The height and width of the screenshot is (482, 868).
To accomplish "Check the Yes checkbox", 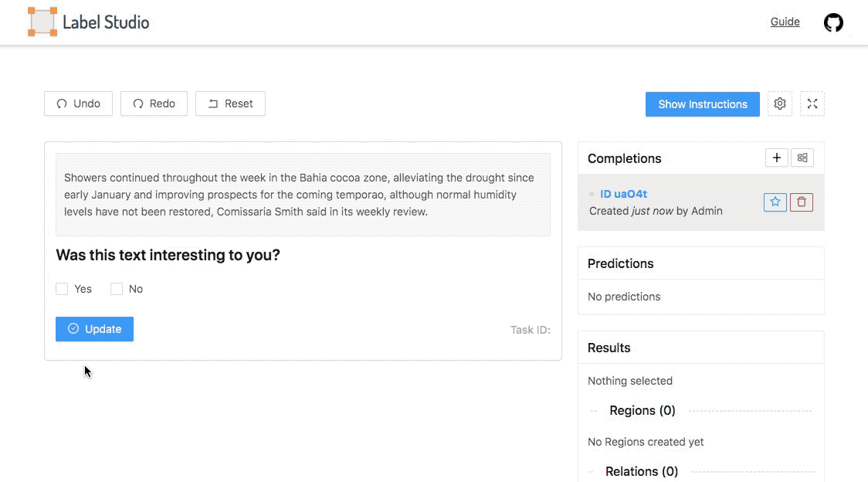I will pyautogui.click(x=62, y=289).
